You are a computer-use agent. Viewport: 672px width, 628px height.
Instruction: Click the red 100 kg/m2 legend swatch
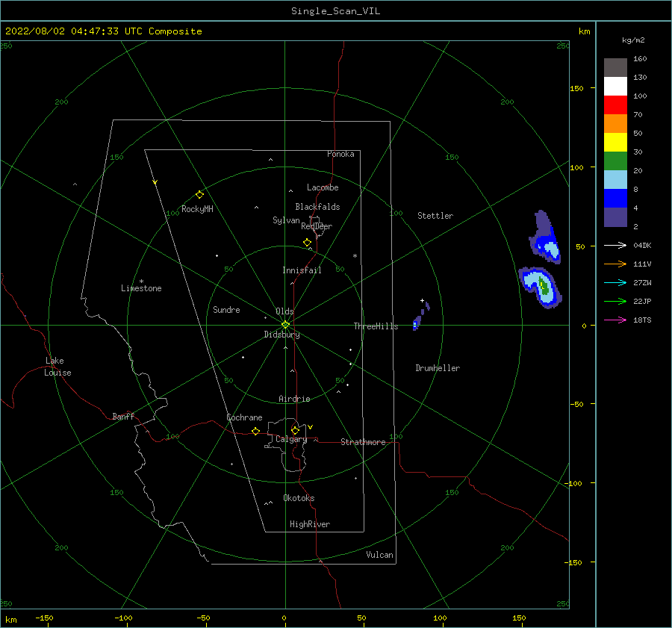coord(615,105)
